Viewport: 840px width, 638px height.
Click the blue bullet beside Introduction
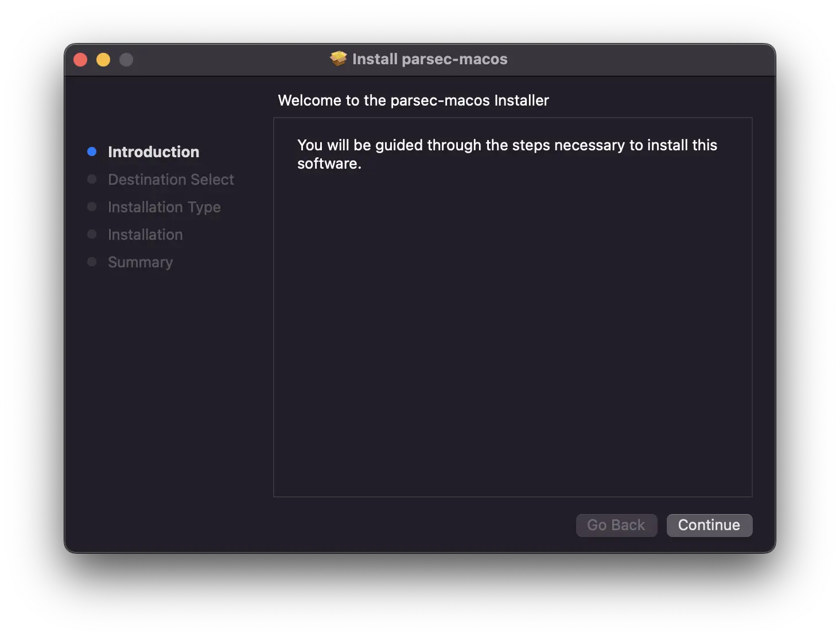point(92,151)
